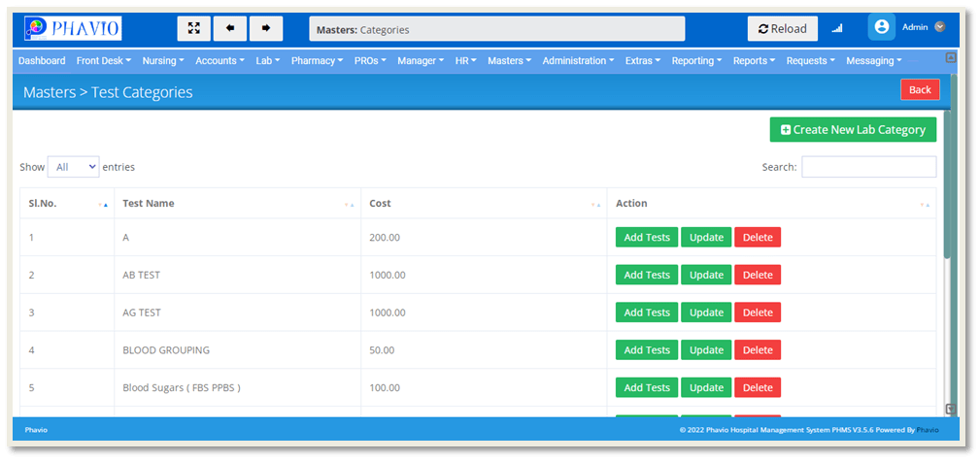Delete the test A row
Image resolution: width=980 pixels, height=461 pixels.
pos(758,238)
